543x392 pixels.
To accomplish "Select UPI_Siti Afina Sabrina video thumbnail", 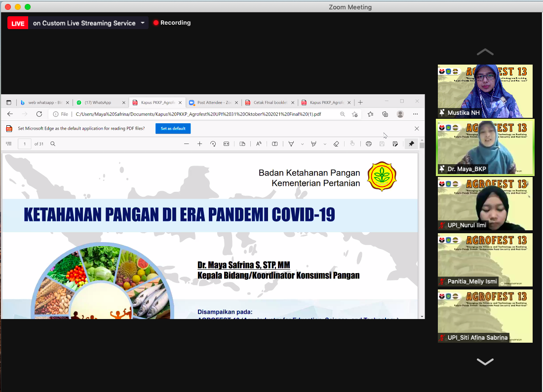I will point(485,316).
